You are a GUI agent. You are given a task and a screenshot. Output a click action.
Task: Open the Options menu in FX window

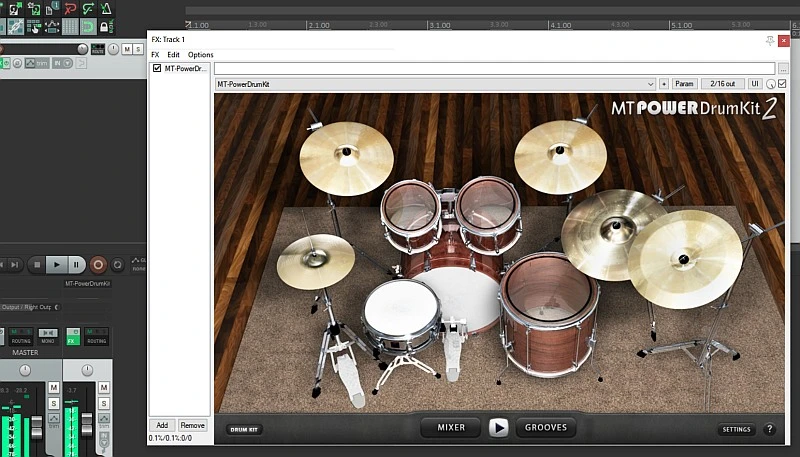(x=201, y=55)
